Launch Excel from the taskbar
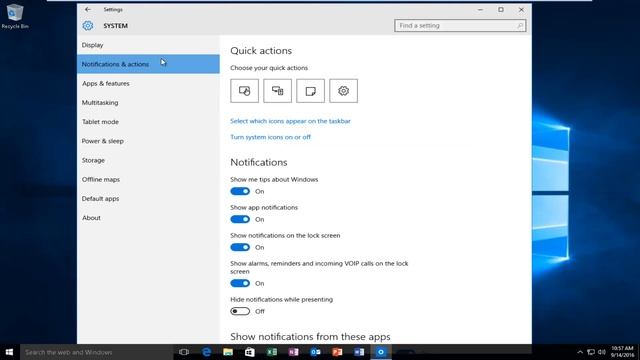The height and width of the screenshot is (360, 640). point(272,352)
